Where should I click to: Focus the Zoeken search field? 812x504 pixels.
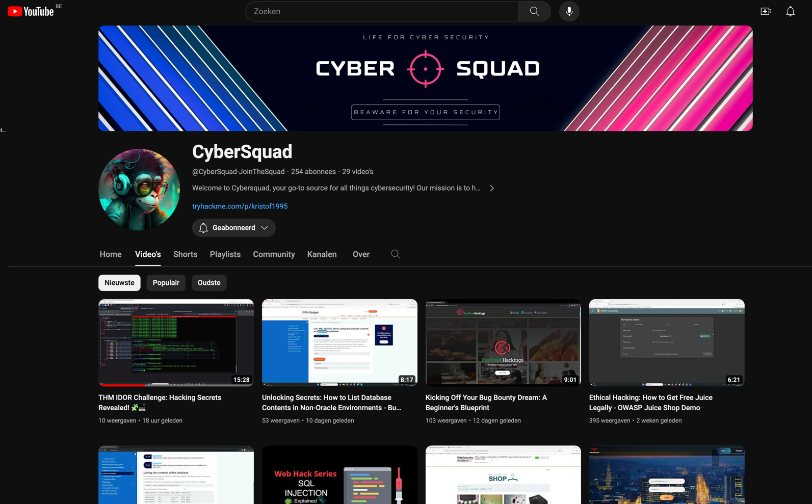tap(382, 11)
